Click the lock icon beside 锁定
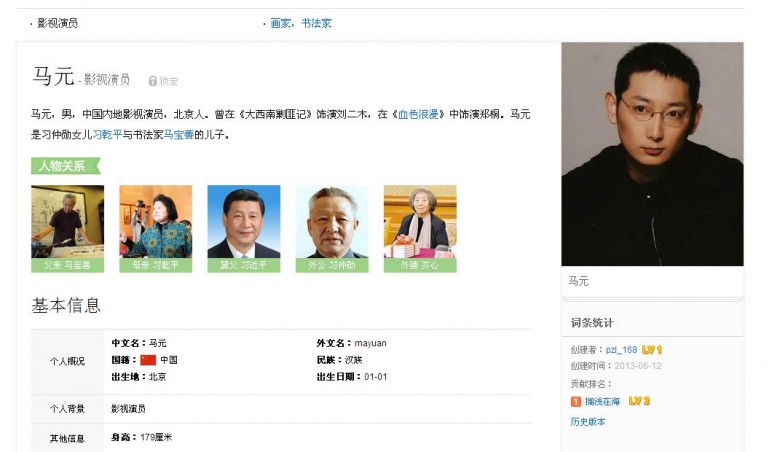 [153, 81]
